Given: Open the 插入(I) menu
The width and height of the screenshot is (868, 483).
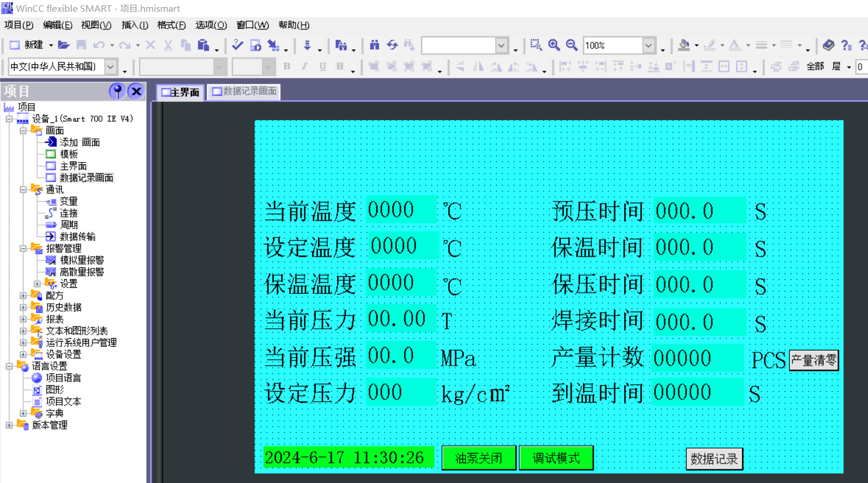Looking at the screenshot, I should (x=134, y=25).
